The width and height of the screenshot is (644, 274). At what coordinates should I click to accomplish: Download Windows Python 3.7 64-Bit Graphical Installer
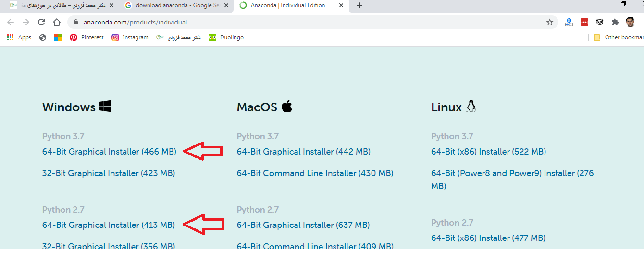(109, 152)
